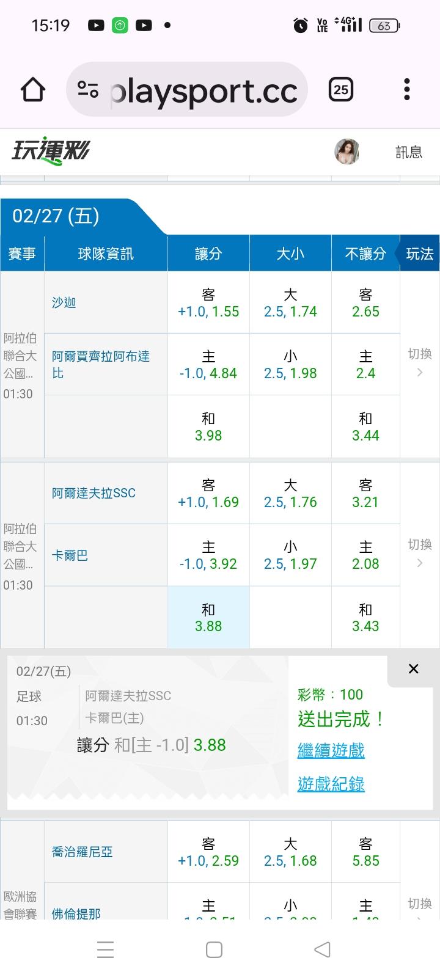Image resolution: width=440 pixels, height=980 pixels.
Task: Select 客 +1.0, 1.55 for 沙迦
Action: click(x=208, y=303)
